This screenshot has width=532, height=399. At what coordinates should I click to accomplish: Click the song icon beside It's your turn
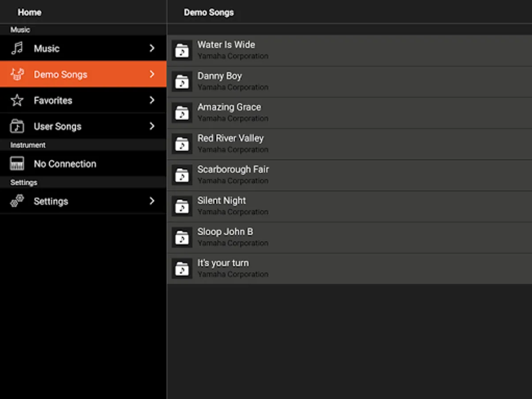pos(182,269)
